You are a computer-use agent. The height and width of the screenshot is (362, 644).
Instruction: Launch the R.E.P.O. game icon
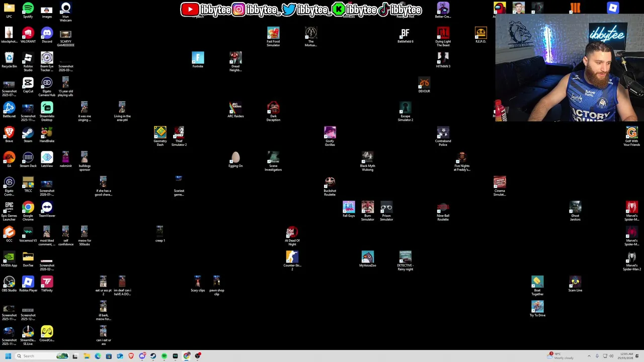coord(480,35)
